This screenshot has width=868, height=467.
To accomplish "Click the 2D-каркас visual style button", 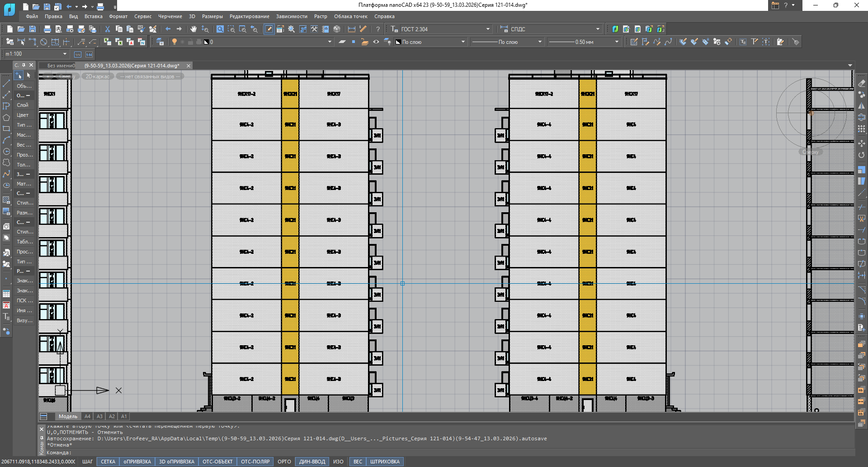I will tap(98, 76).
